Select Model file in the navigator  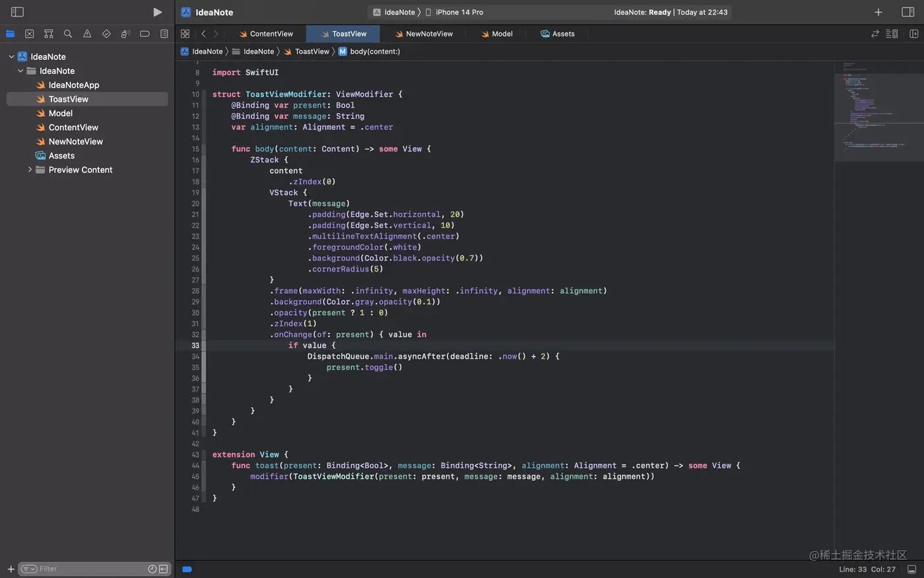87,114
